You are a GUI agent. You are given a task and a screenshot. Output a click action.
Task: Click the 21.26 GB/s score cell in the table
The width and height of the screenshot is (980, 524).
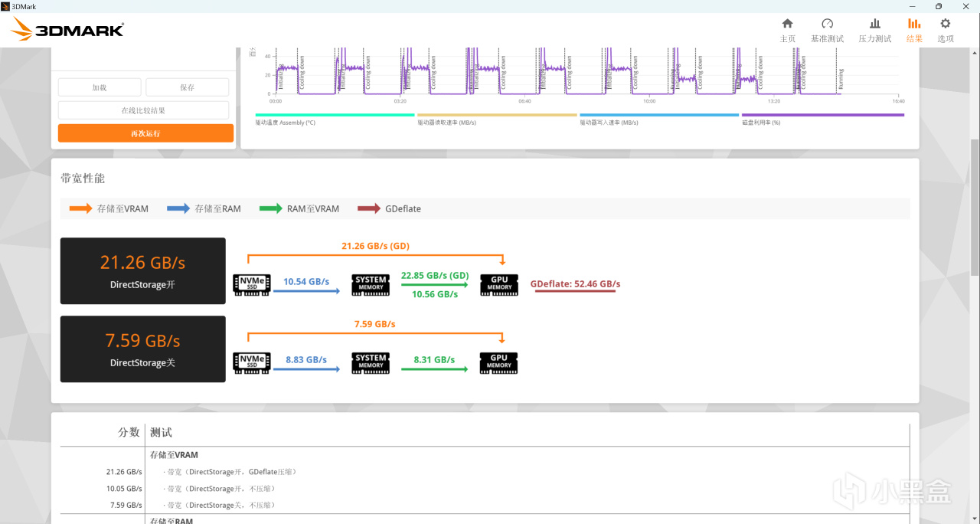pyautogui.click(x=124, y=472)
